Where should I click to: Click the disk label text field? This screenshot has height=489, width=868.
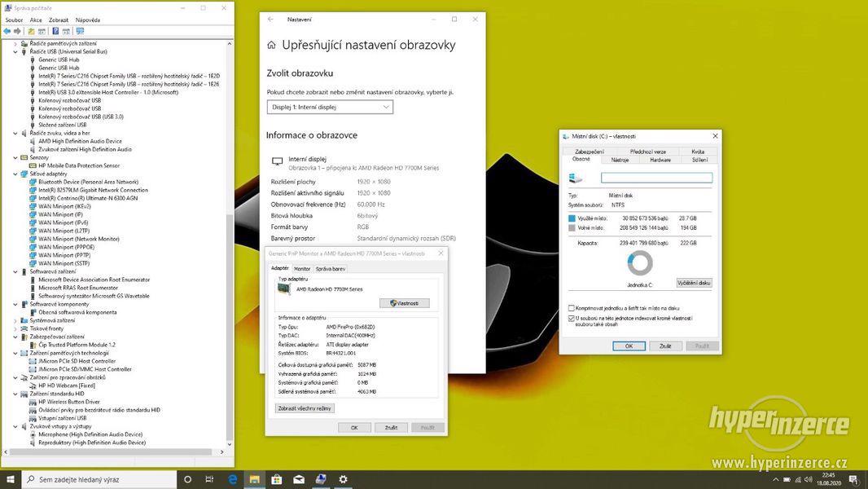tap(656, 178)
